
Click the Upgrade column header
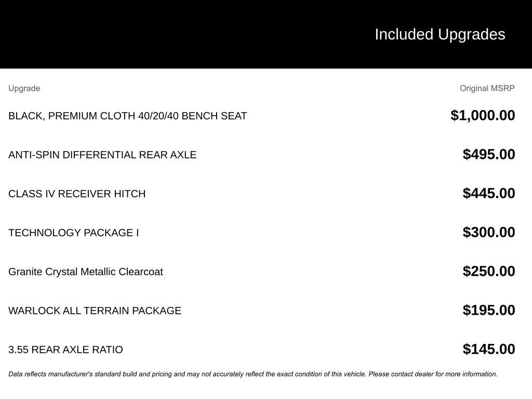(x=24, y=88)
